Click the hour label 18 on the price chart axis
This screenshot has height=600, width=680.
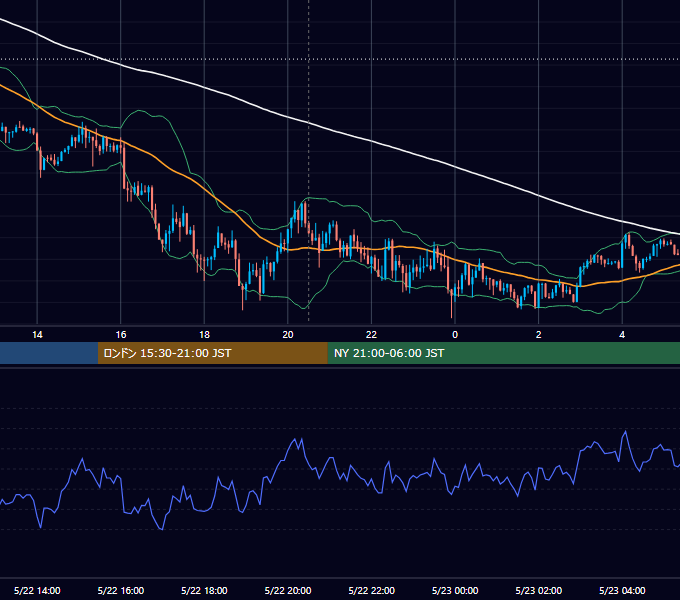[x=204, y=335]
